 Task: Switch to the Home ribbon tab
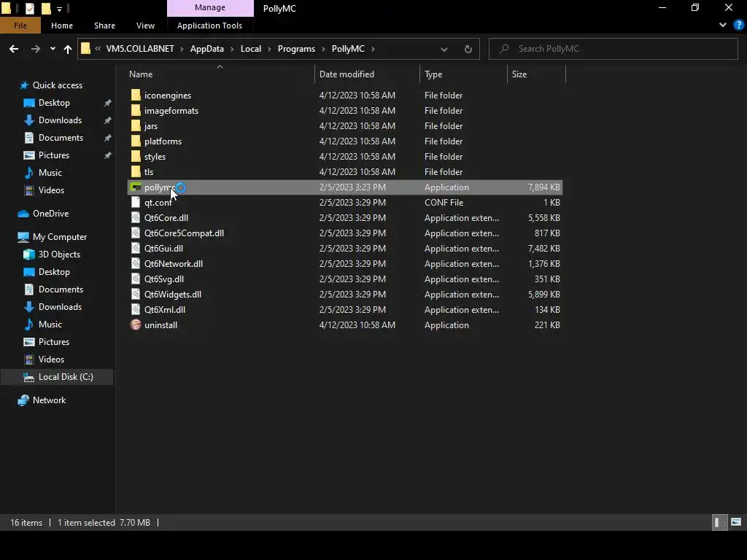[x=62, y=26]
